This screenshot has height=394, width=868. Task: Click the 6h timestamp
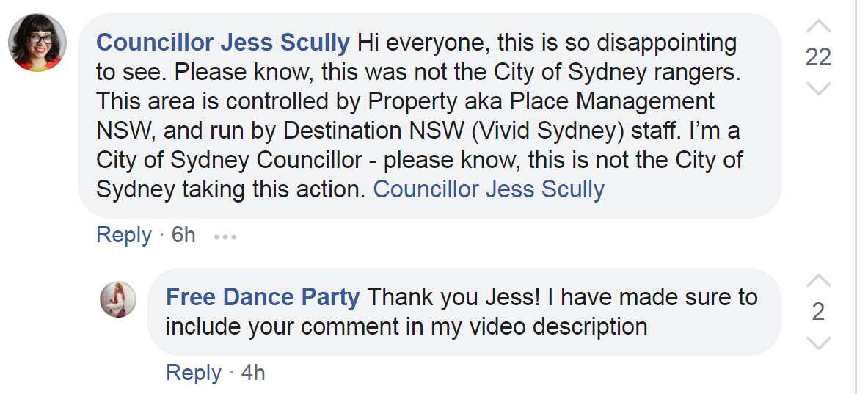pos(183,236)
